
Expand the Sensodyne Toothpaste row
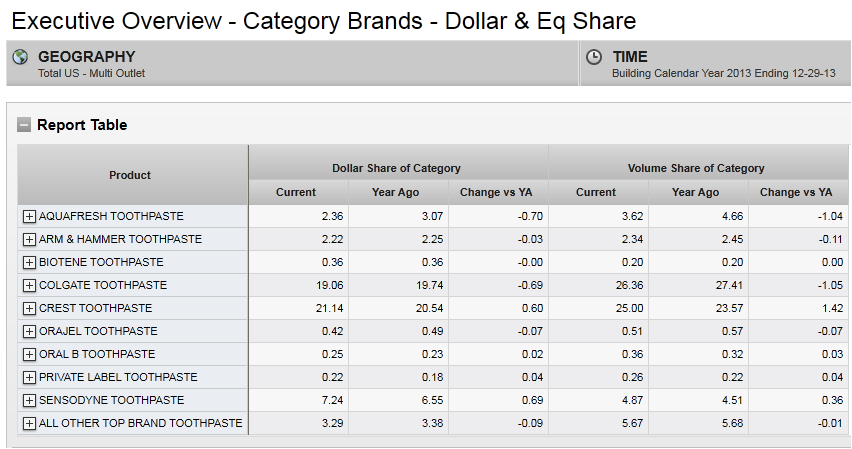tap(29, 400)
